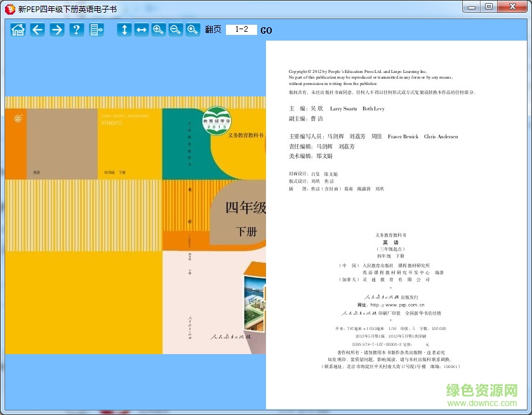
Task: Minimize the e-book window
Action: (472, 6)
